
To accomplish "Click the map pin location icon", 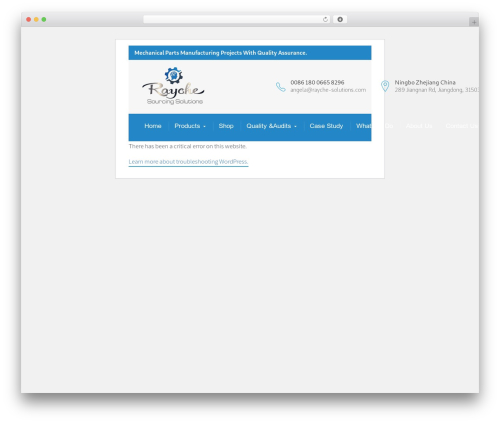I will (x=385, y=86).
